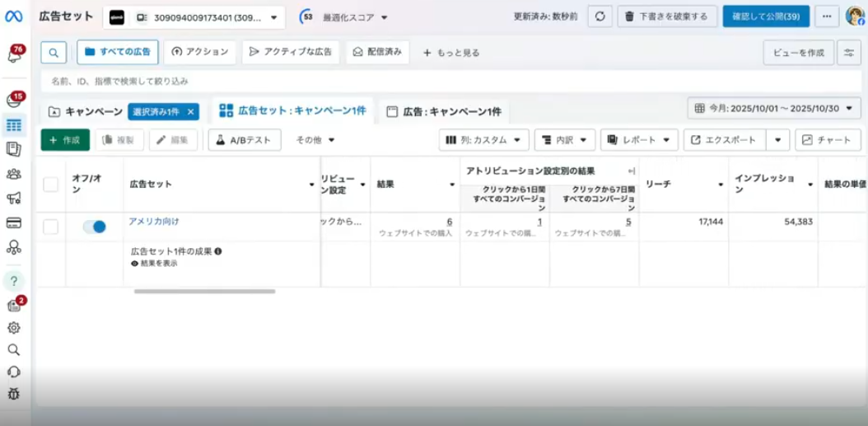868x426 pixels.
Task: Open the settings gear in sidebar
Action: pos(14,327)
